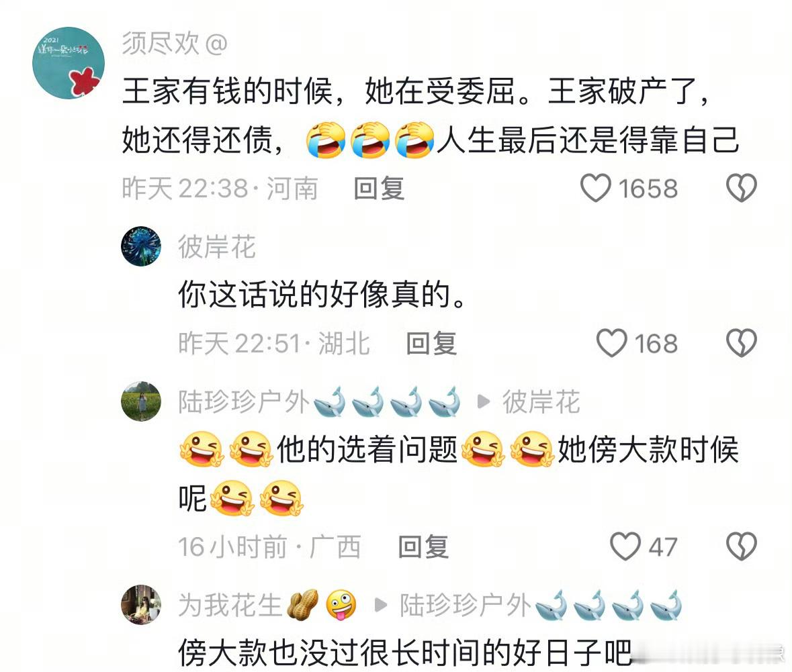Reply to 须尽欢's comment from 河南
Viewport: 792px width, 672px height.
click(379, 189)
